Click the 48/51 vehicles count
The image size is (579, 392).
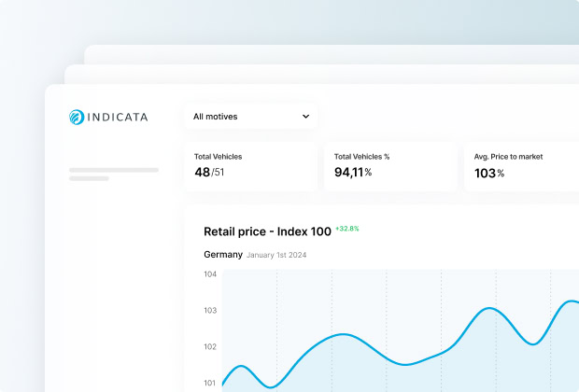209,173
